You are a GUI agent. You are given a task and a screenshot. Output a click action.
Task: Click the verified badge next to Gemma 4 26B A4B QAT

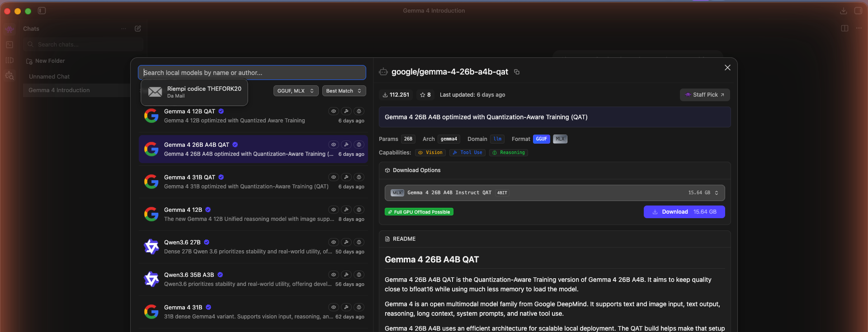coord(235,145)
